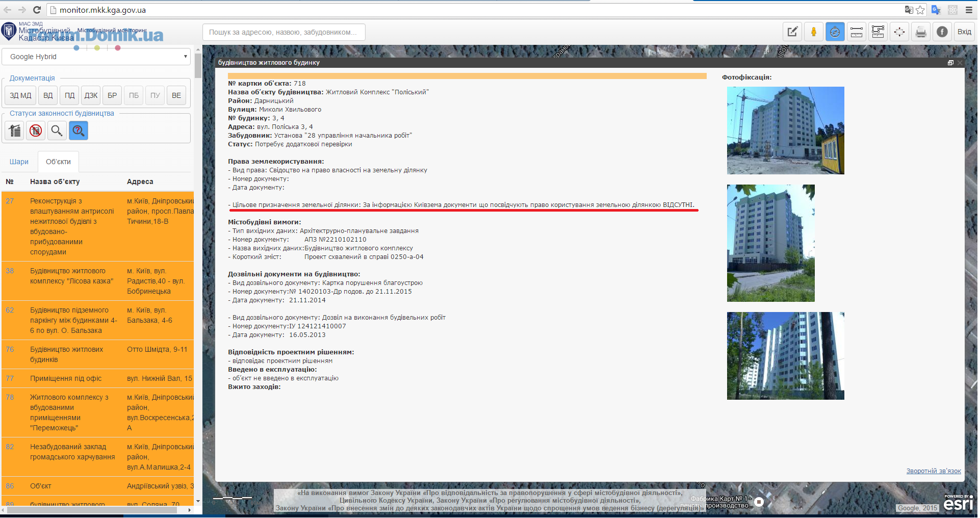The height and width of the screenshot is (518, 980).
Task: Toggle the ЗД МД documentation button
Action: pos(20,95)
